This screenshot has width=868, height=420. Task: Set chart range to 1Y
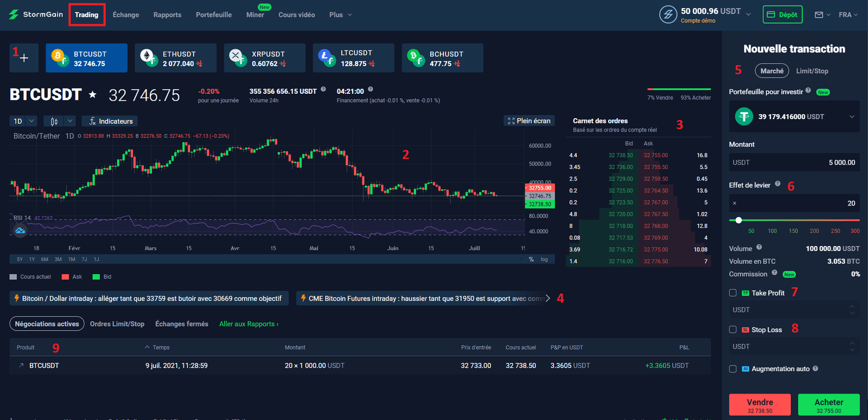[32, 260]
